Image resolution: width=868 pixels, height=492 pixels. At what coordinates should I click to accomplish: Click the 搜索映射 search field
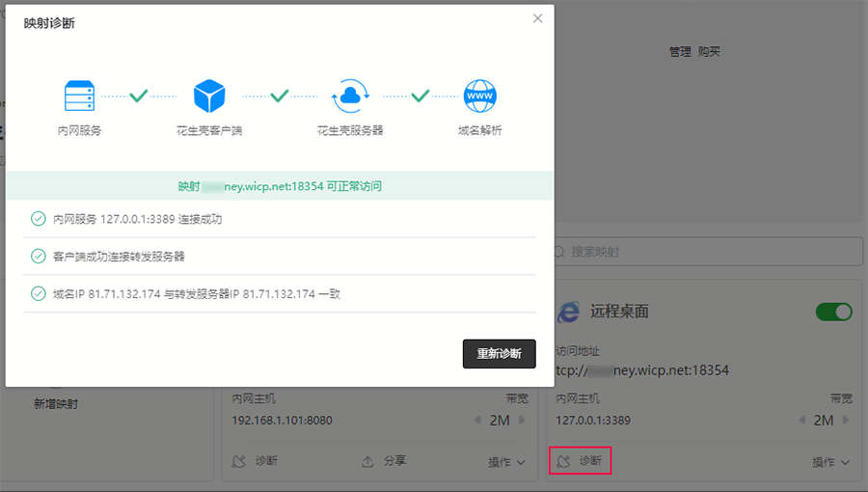click(x=708, y=252)
